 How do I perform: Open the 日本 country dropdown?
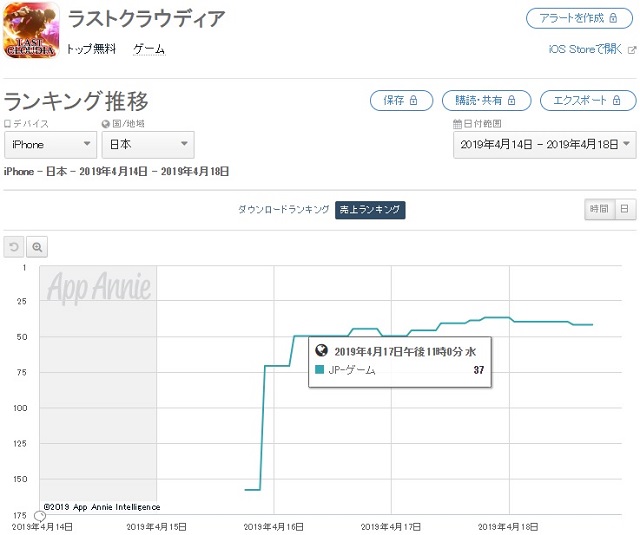click(147, 145)
